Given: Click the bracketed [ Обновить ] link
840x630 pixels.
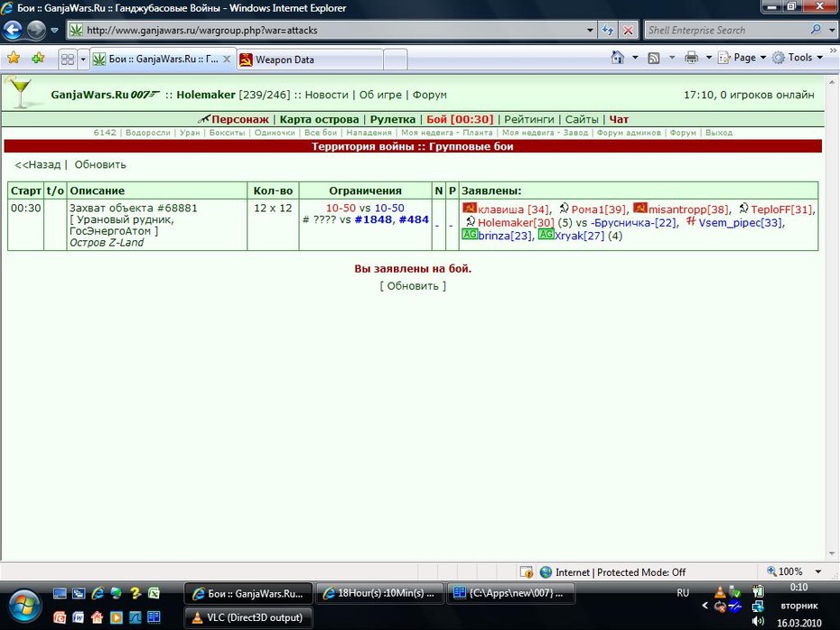Looking at the screenshot, I should [x=413, y=286].
